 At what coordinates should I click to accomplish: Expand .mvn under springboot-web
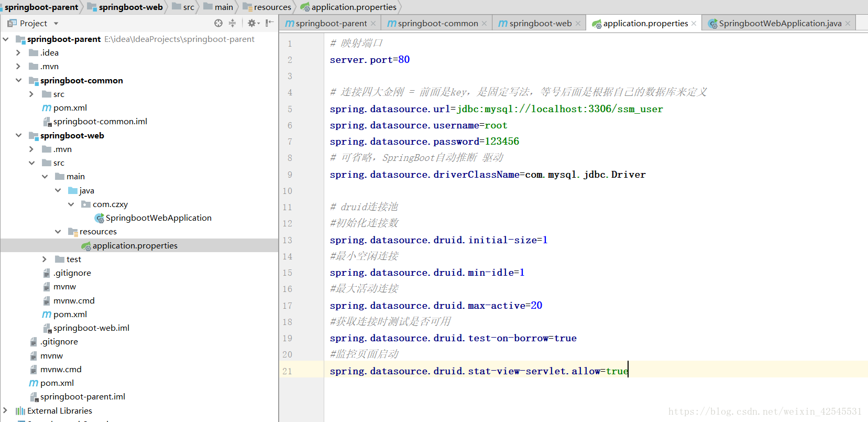[x=31, y=149]
